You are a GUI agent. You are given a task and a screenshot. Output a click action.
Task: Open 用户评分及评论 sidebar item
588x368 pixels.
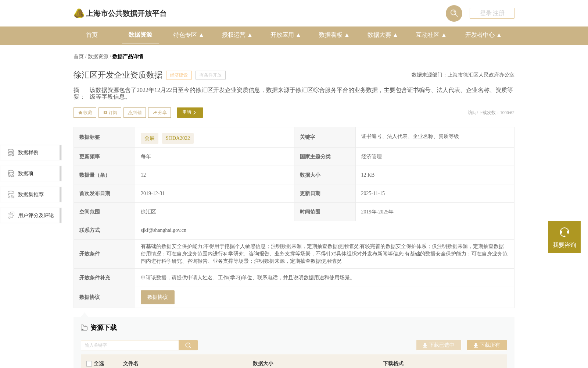point(31,215)
